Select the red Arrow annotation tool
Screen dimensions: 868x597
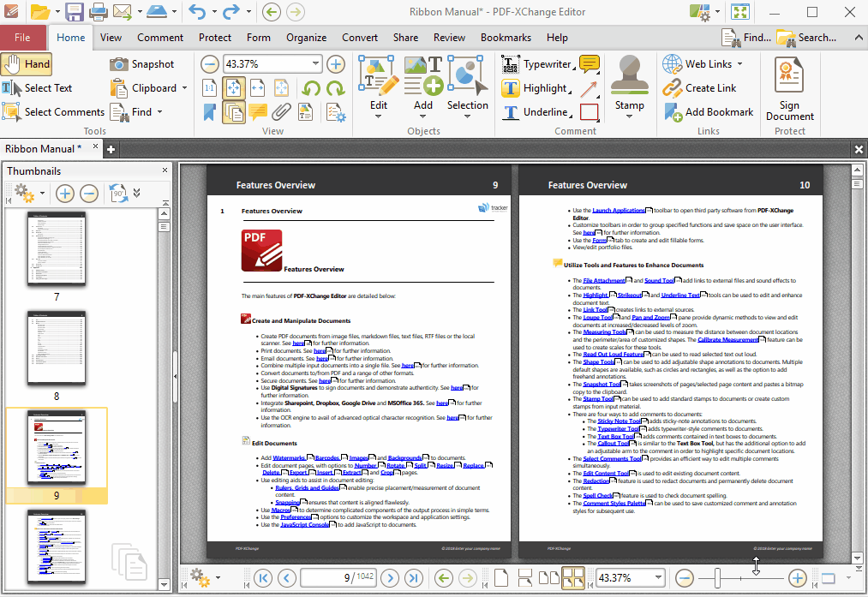click(x=590, y=88)
